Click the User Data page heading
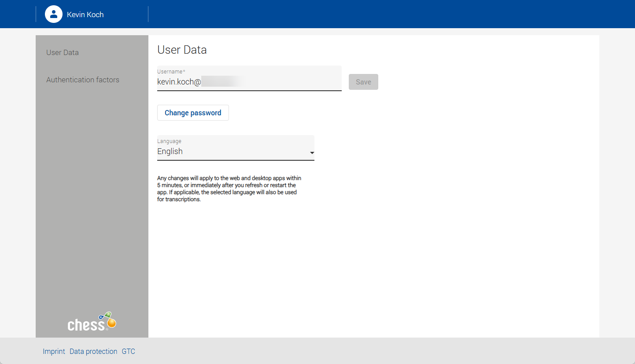The width and height of the screenshot is (635, 364). point(182,50)
